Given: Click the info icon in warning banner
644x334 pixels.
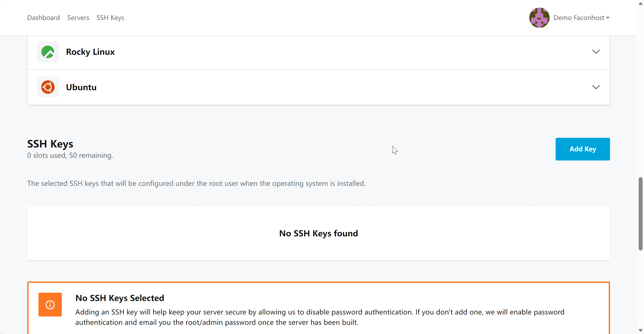Looking at the screenshot, I should click(x=50, y=304).
